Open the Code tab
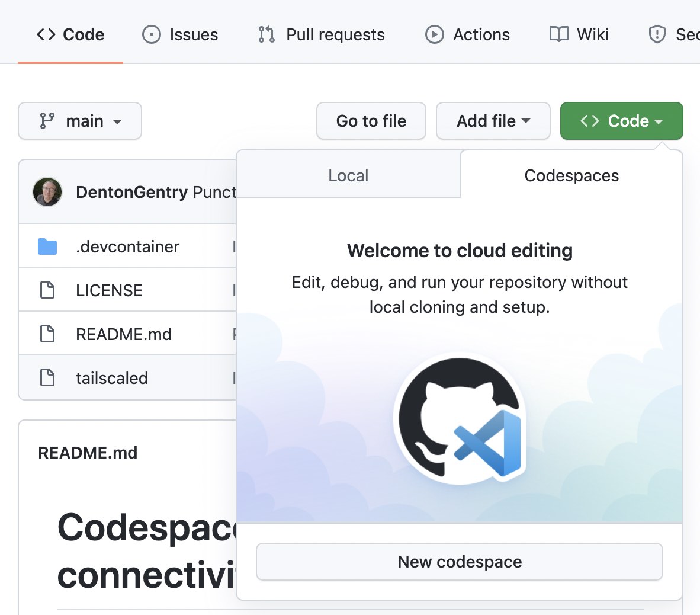The height and width of the screenshot is (615, 700). (x=70, y=34)
